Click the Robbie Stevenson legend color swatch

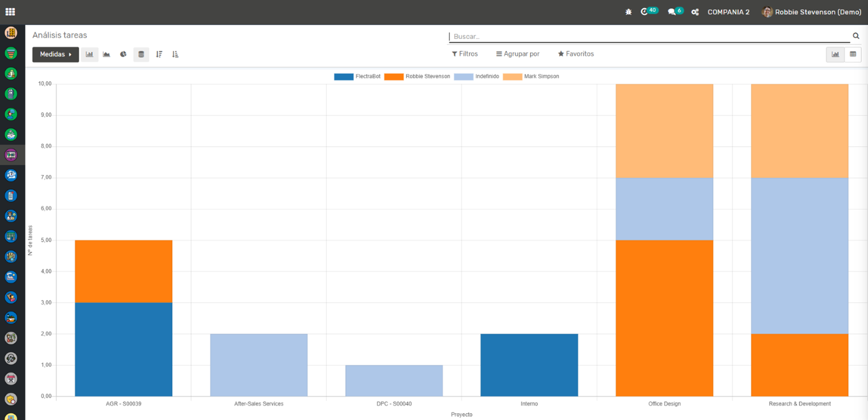(x=393, y=77)
